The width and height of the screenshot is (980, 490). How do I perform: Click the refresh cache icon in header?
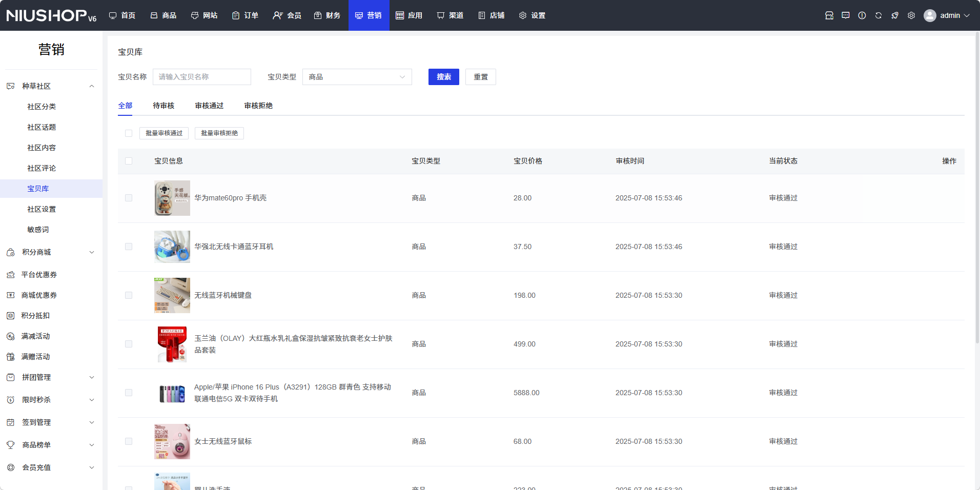(x=879, y=15)
